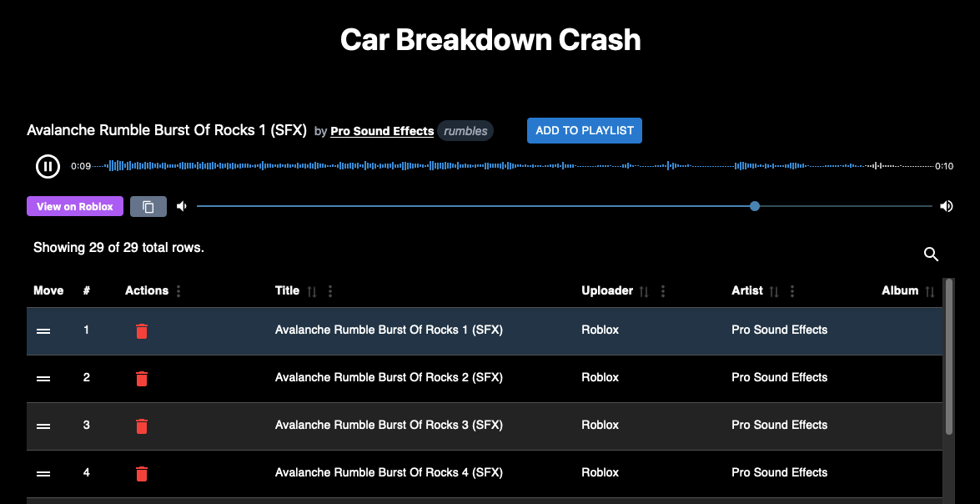Image resolution: width=980 pixels, height=504 pixels.
Task: Delete row 1 using its trash icon
Action: (142, 331)
